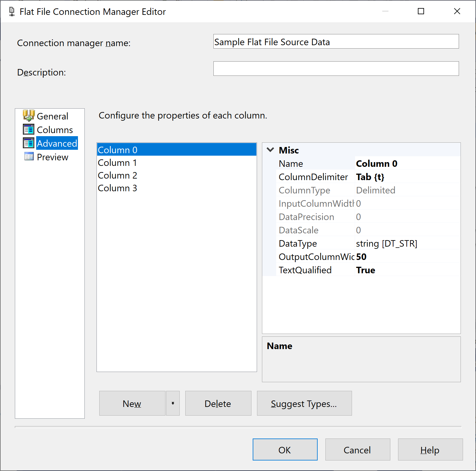
Task: Click the Advanced page icon
Action: click(x=28, y=143)
